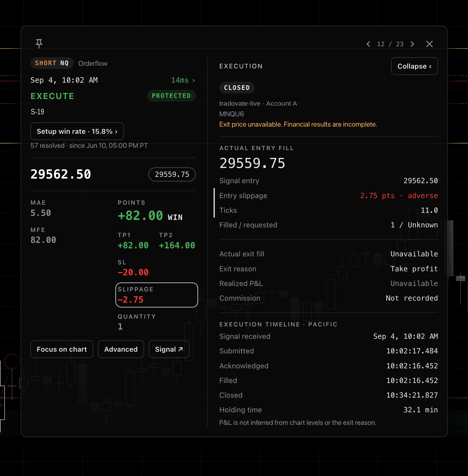Image resolution: width=468 pixels, height=476 pixels.
Task: Click the Focus on chart button
Action: click(x=62, y=349)
